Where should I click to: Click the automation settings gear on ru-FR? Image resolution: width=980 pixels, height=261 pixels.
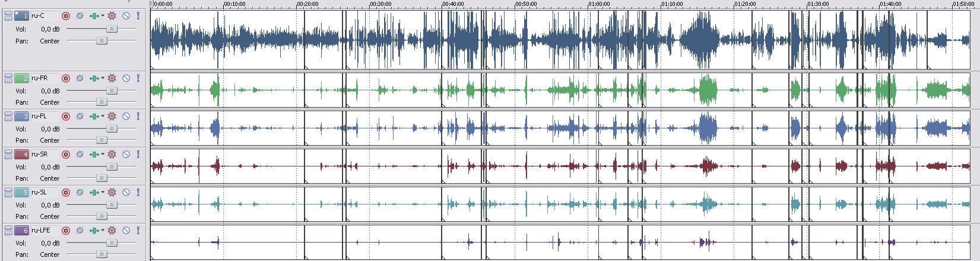112,78
